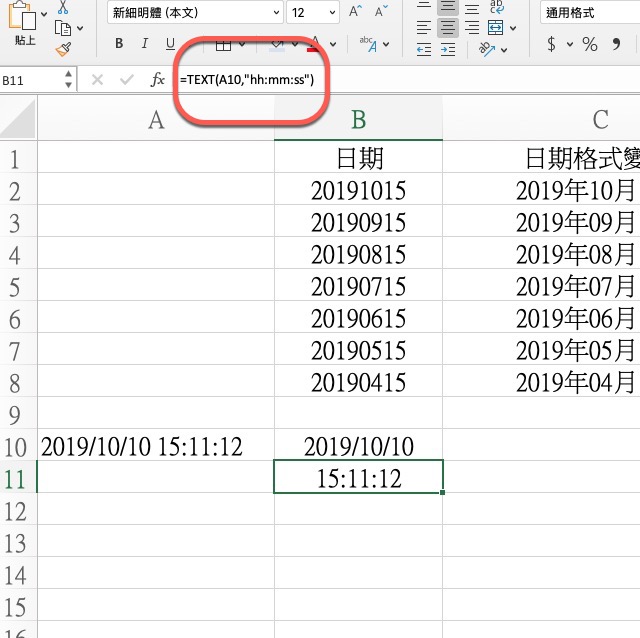Open the Borders dropdown arrow

[242, 44]
